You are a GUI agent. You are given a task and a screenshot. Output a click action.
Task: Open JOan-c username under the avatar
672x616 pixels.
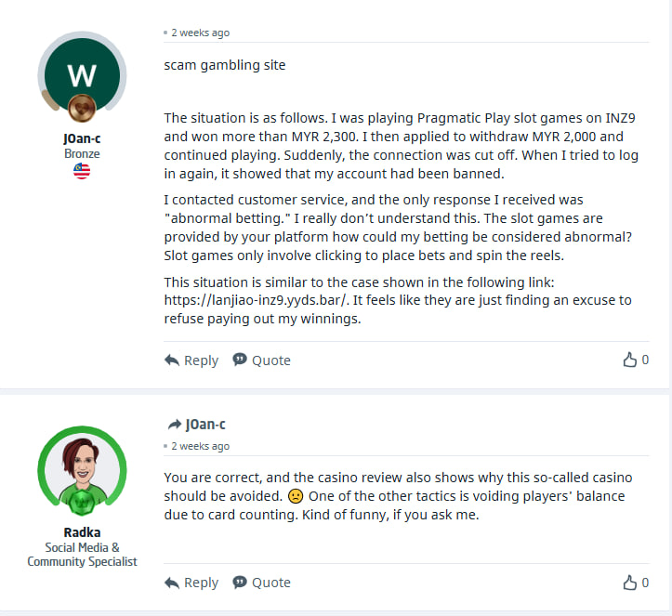(82, 138)
